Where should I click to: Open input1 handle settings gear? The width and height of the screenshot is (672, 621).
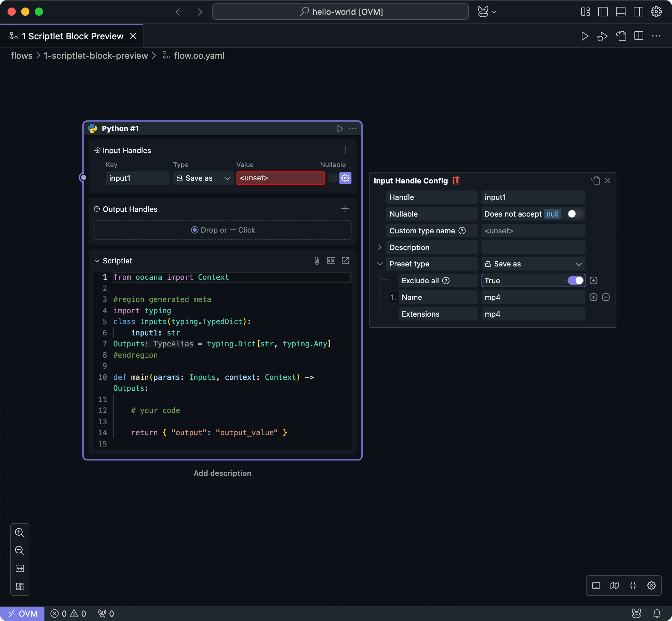pyautogui.click(x=345, y=178)
